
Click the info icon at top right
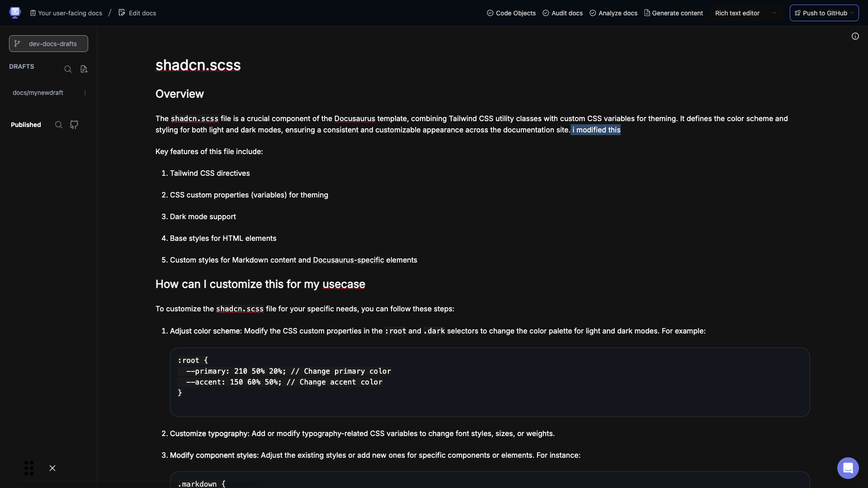point(855,36)
